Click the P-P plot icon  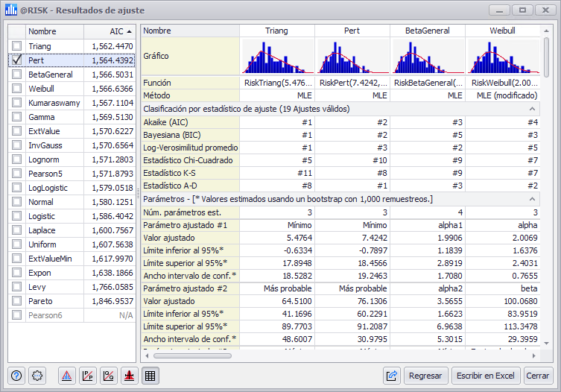click(88, 376)
